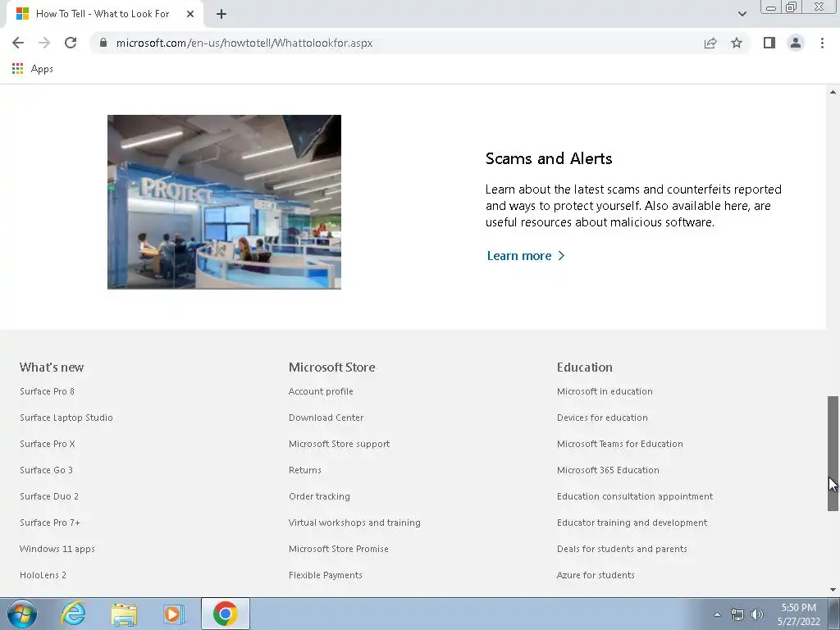Bookmark this page with the star
The height and width of the screenshot is (630, 840).
pyautogui.click(x=737, y=43)
